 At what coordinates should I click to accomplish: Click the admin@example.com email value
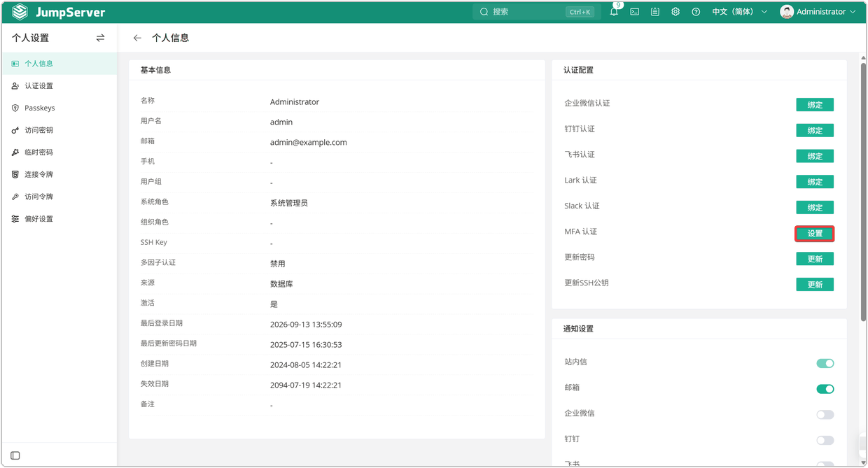tap(309, 142)
